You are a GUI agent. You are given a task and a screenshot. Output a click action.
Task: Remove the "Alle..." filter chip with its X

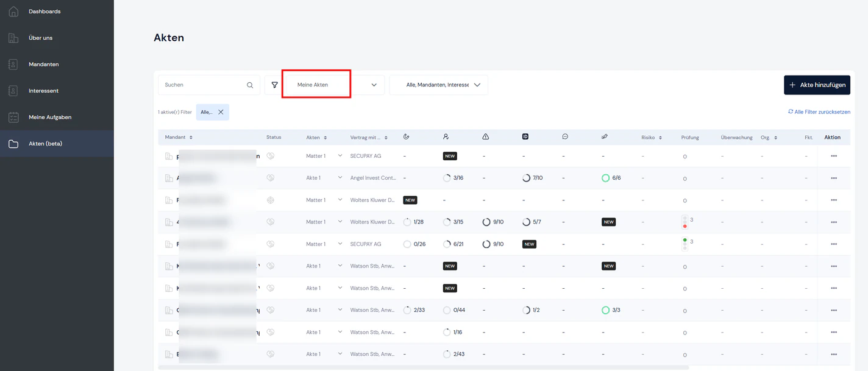221,112
